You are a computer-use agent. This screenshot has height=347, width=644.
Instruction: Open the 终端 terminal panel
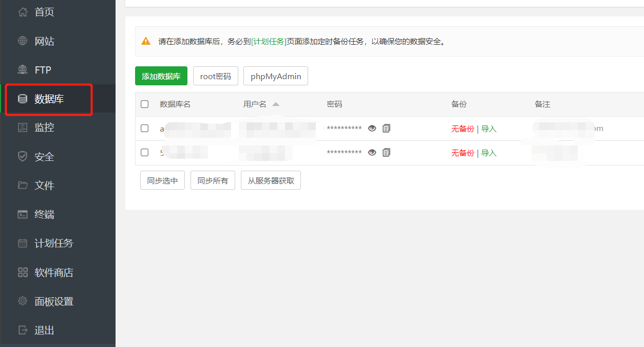pyautogui.click(x=44, y=214)
